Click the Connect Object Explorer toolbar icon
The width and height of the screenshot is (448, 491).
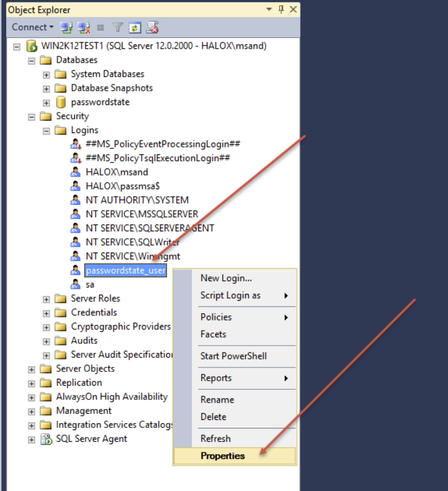point(66,28)
